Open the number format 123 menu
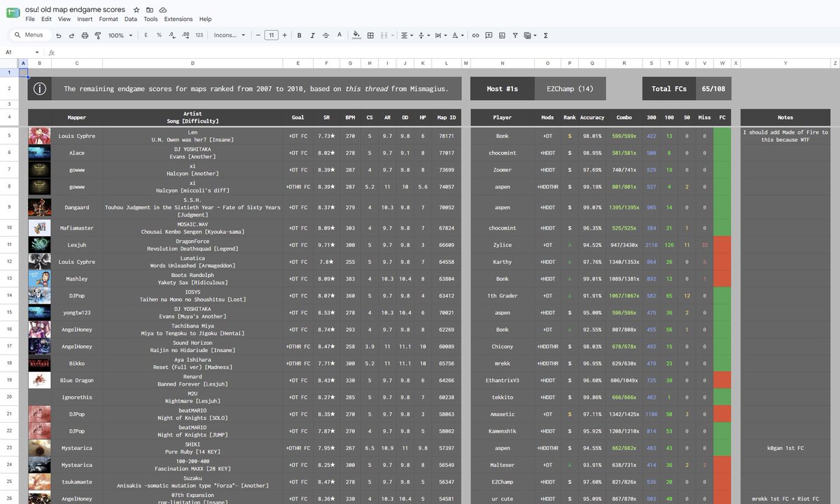This screenshot has height=504, width=840. (199, 35)
